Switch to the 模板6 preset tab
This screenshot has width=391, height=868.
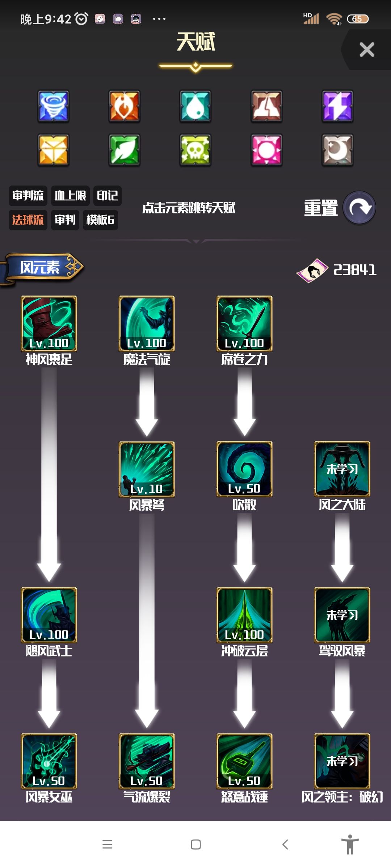tap(100, 220)
